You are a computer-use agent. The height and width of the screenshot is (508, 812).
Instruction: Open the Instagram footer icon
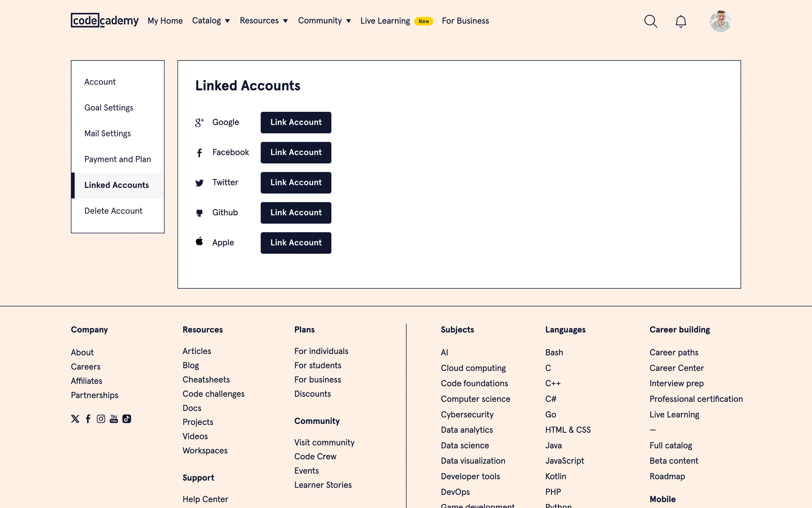(x=101, y=419)
